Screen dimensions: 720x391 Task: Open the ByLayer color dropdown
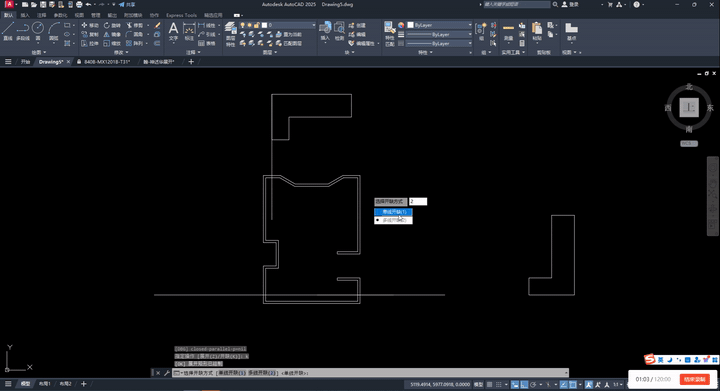coord(439,25)
